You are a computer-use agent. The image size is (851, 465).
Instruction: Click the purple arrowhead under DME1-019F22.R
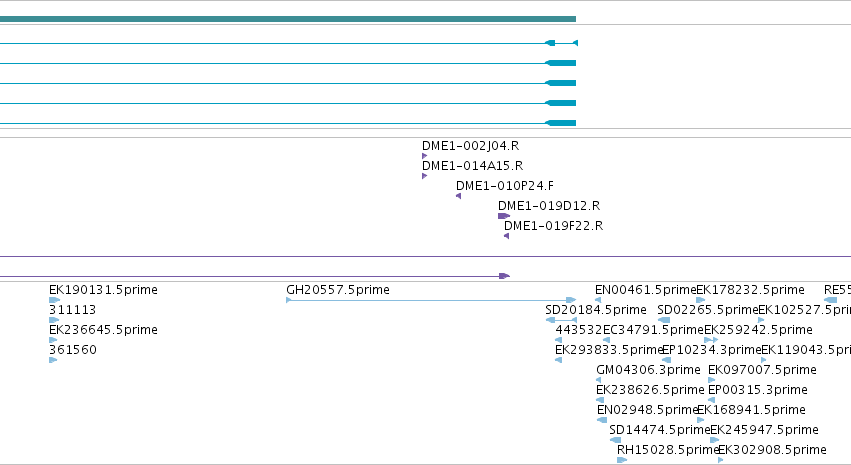tap(506, 236)
